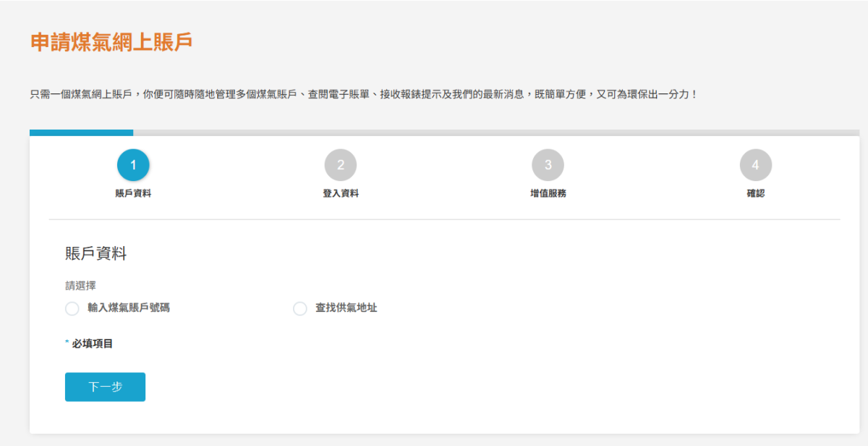Select the 輸入煤氣賬戶號碼 radio button
Viewport: 868px width, 446px height.
(x=72, y=308)
